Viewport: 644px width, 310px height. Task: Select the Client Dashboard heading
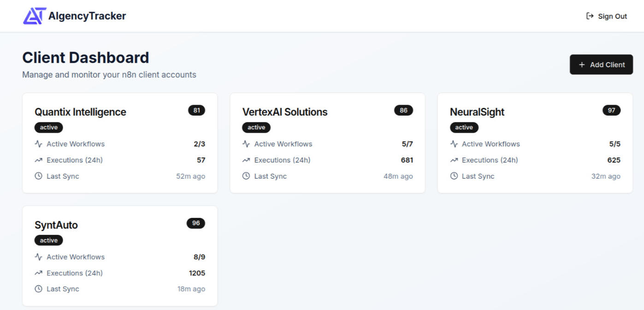[85, 57]
